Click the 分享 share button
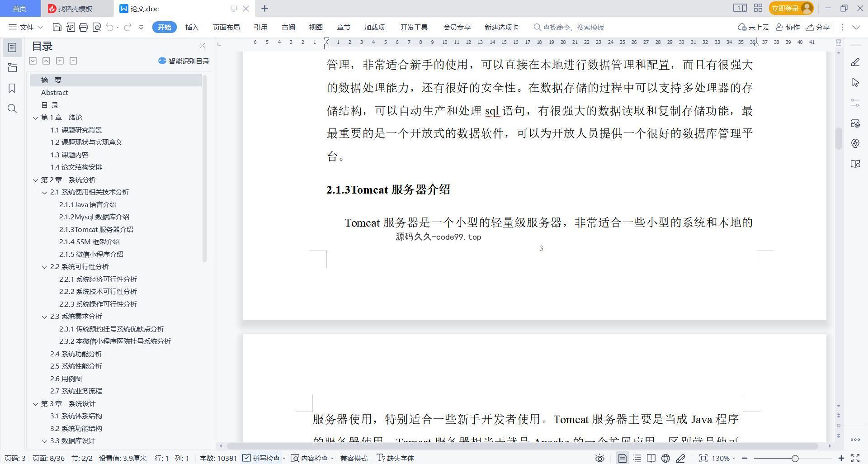868x464 pixels. pyautogui.click(x=818, y=27)
